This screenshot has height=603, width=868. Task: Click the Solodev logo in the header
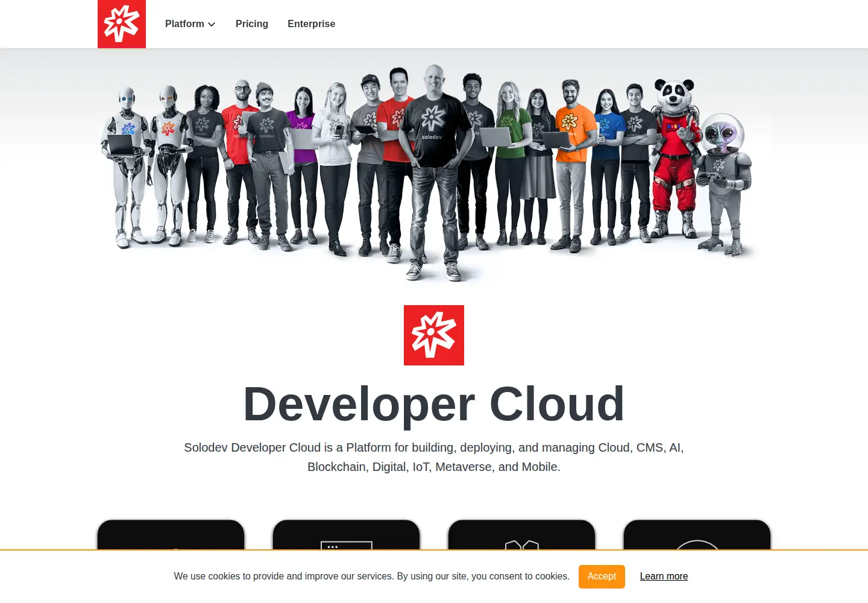coord(122,24)
